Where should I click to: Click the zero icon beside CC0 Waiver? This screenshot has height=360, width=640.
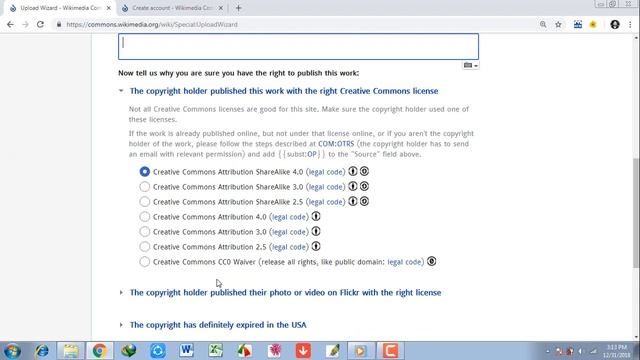(431, 261)
